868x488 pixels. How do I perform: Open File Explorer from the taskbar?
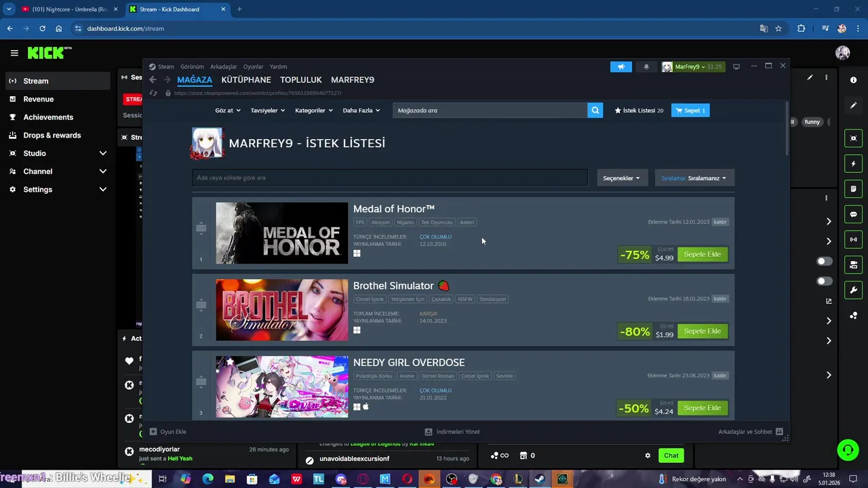[x=230, y=479]
